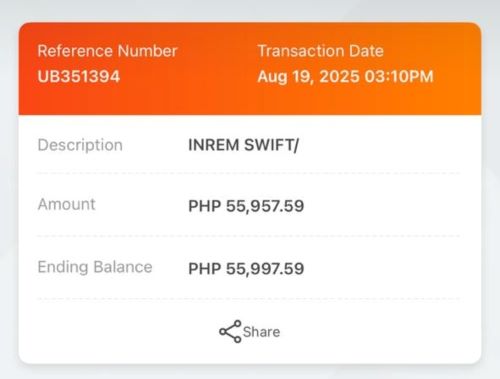Click the dashed divider above Share
500x379 pixels.
[249, 299]
